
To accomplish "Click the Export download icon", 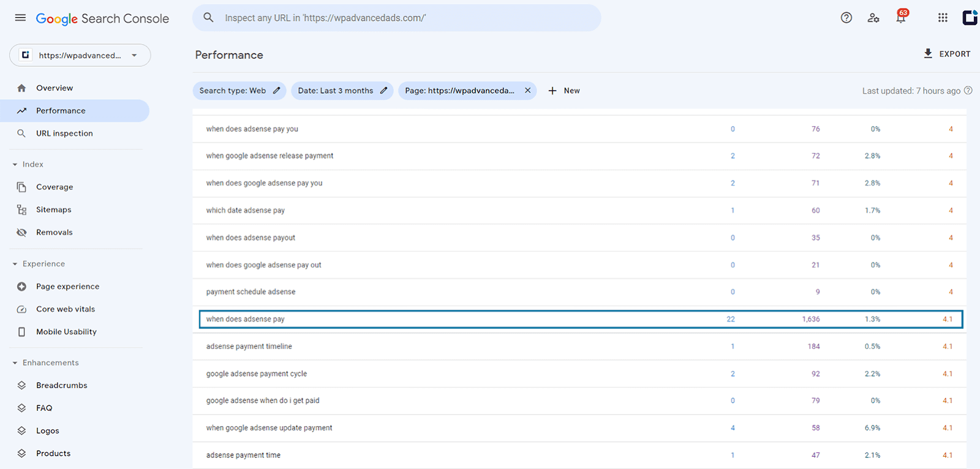I will 928,54.
